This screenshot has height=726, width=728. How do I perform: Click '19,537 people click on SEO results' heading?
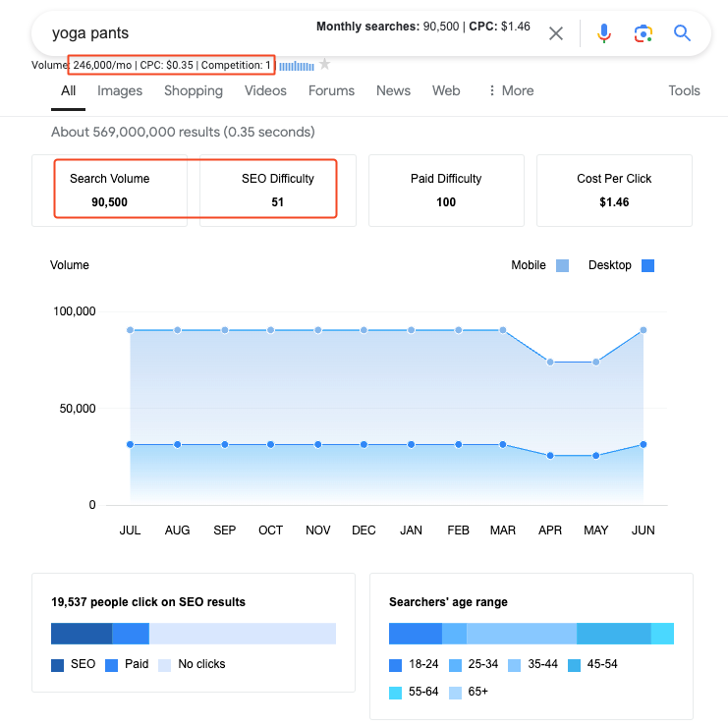148,602
